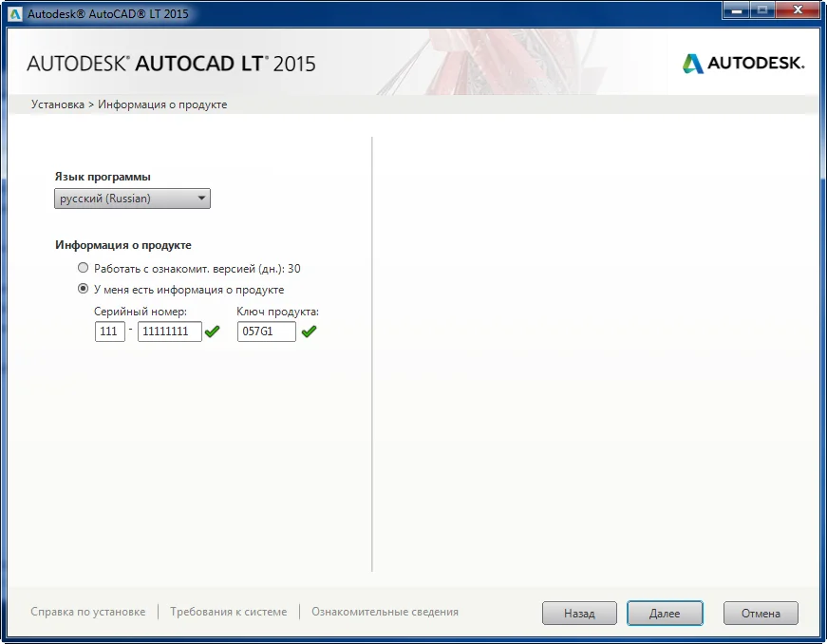This screenshot has height=644, width=827.
Task: Cancel the installation with Отмена
Action: coord(761,614)
